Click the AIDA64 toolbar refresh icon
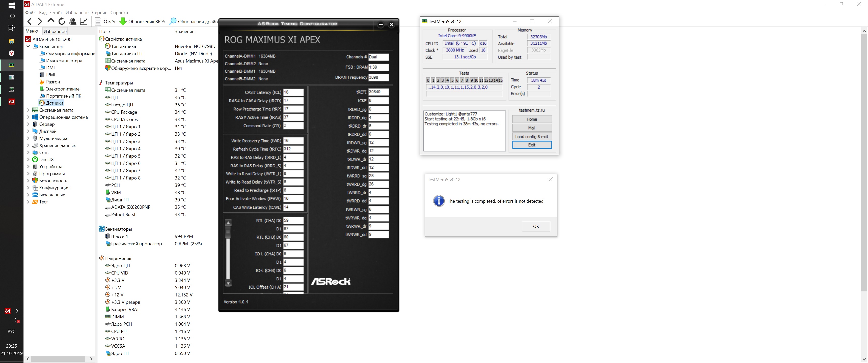Viewport: 868px width, 363px height. 62,21
